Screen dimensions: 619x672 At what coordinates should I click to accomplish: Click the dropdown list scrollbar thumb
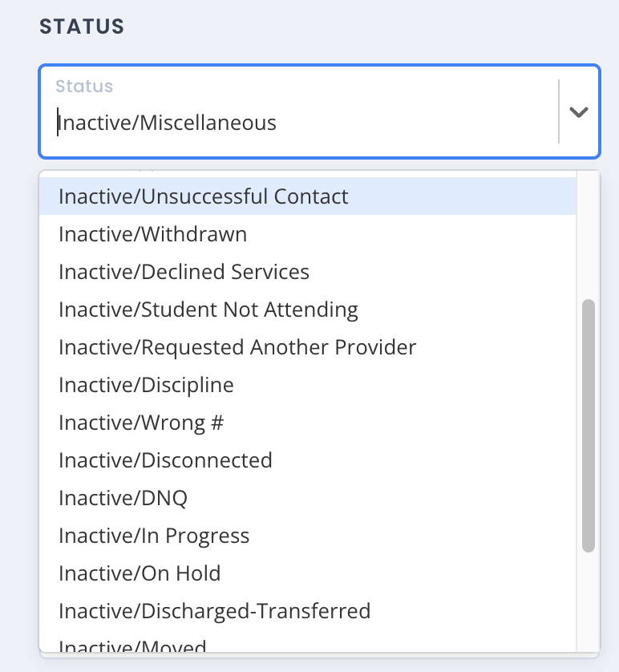[x=589, y=425]
